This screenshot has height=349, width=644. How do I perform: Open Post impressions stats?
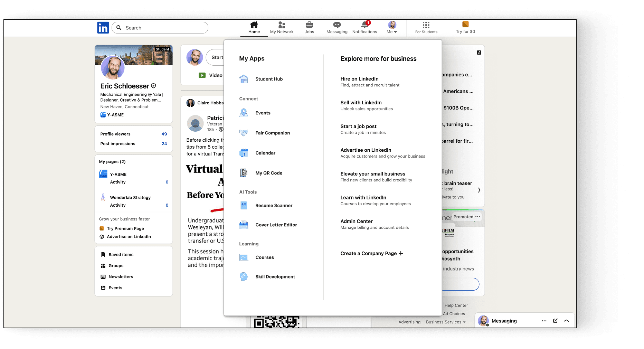(x=134, y=144)
